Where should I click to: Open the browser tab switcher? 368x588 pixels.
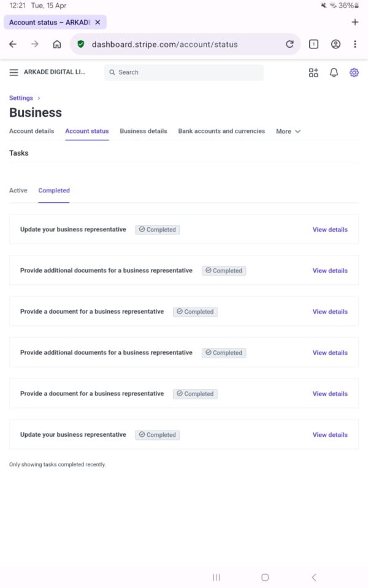click(313, 44)
